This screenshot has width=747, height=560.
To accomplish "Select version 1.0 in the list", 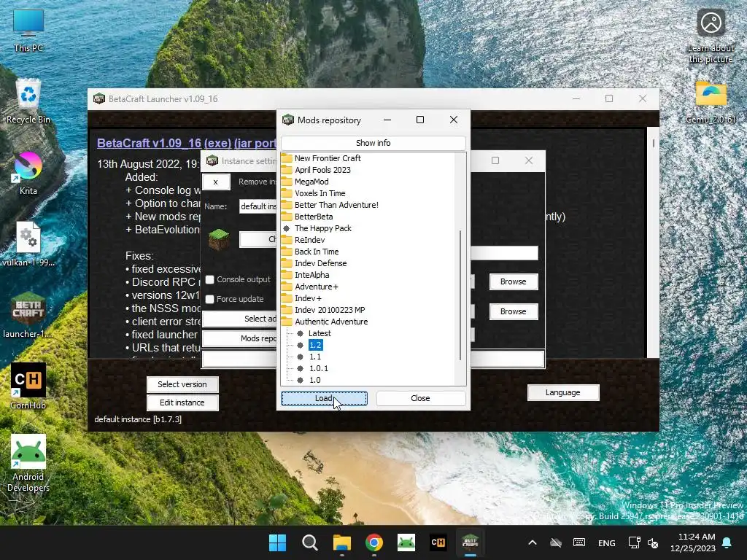I will point(314,380).
